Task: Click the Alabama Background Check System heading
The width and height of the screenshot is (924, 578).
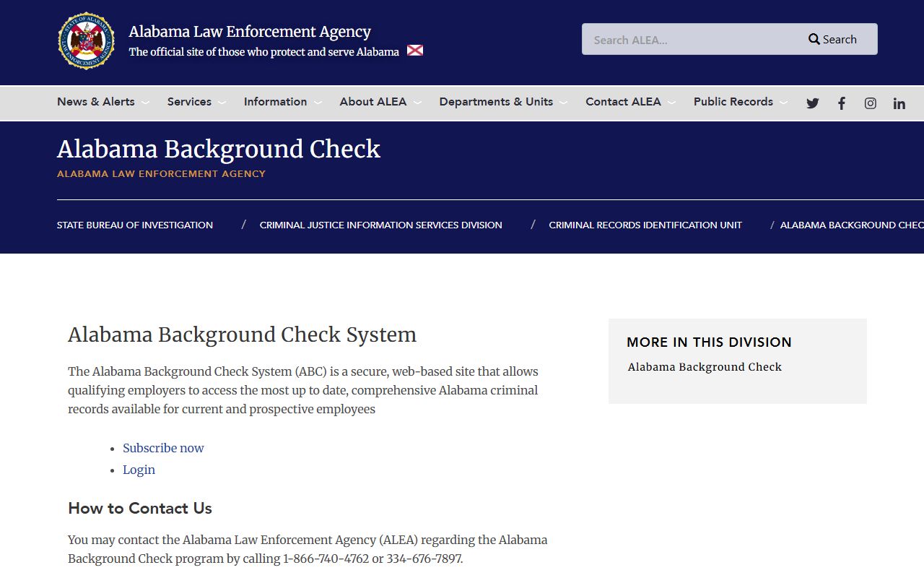Action: tap(242, 335)
